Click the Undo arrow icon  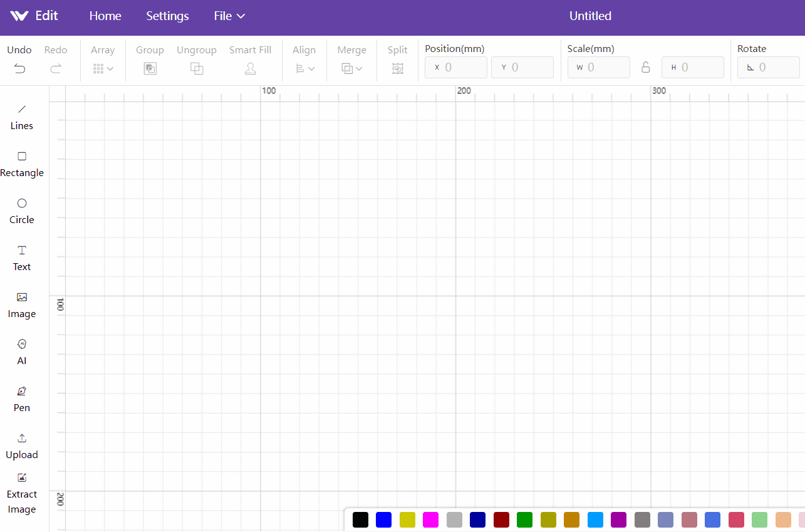pyautogui.click(x=20, y=69)
